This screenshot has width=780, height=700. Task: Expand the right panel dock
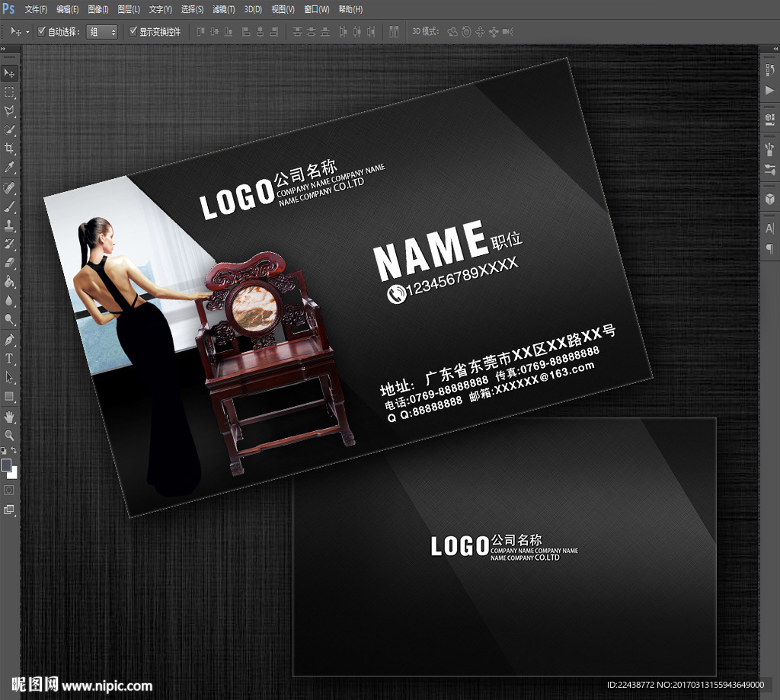tap(775, 48)
